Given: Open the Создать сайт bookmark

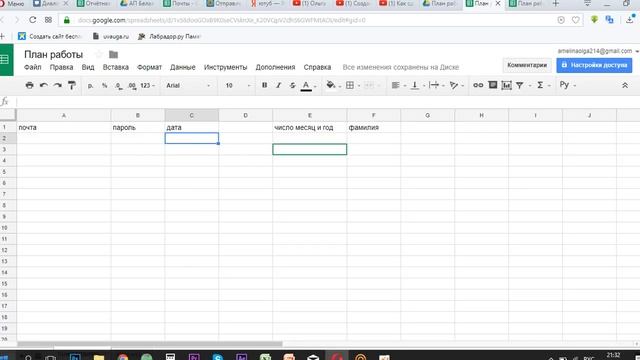Looking at the screenshot, I should tap(50, 36).
